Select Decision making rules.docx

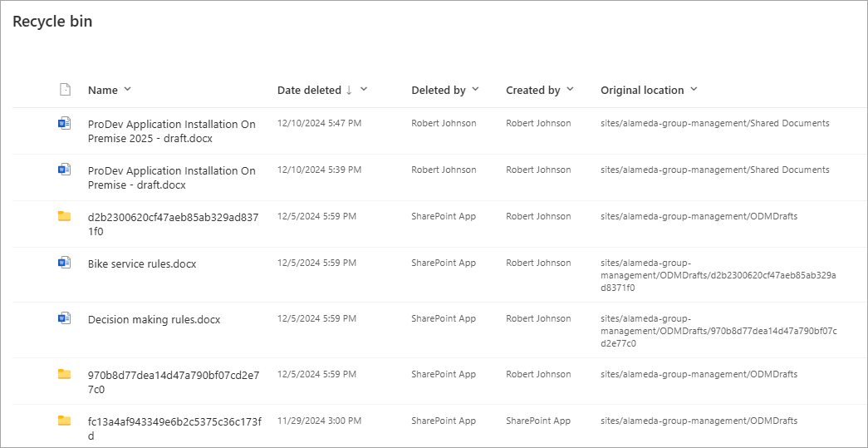point(154,319)
